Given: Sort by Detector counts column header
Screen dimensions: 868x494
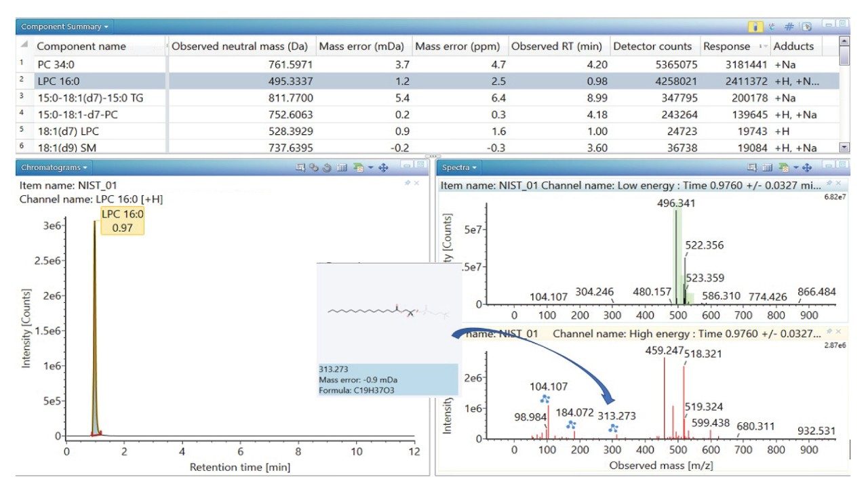Looking at the screenshot, I should coord(654,46).
